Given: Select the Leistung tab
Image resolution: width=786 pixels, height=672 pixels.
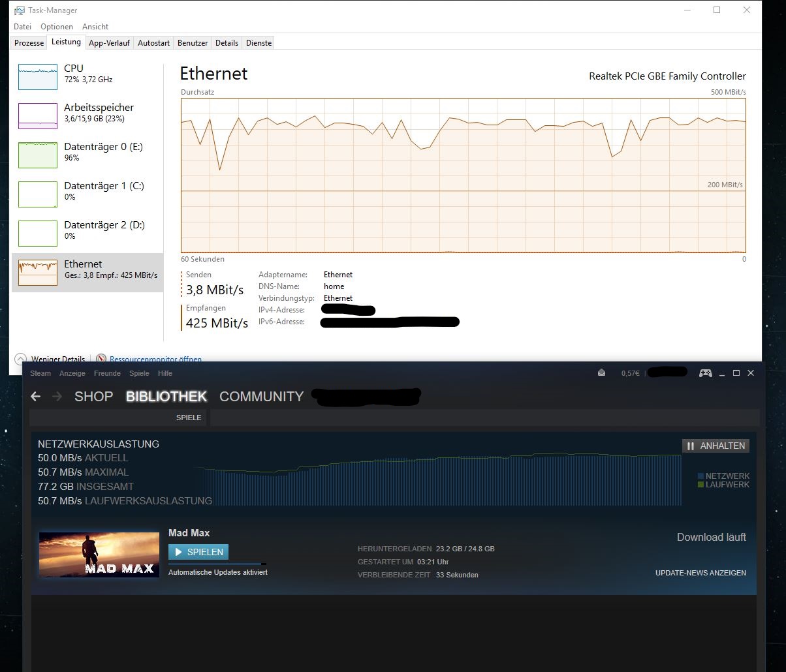Looking at the screenshot, I should tap(67, 42).
